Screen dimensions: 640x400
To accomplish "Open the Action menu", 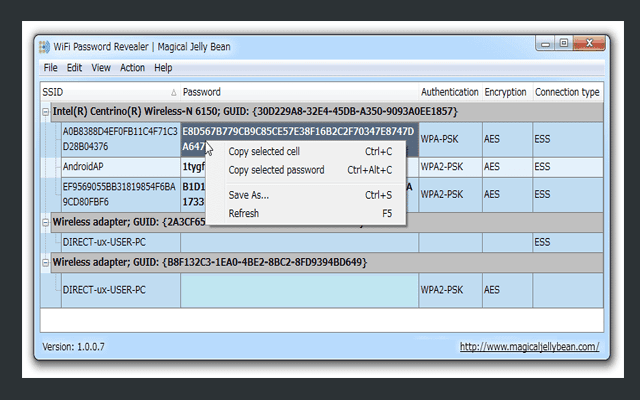I will tap(132, 68).
